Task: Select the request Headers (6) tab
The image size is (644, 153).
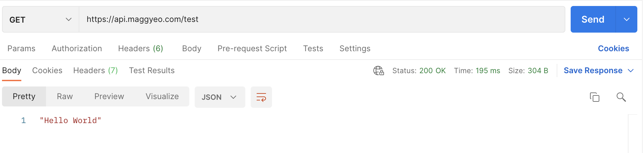Action: click(140, 49)
